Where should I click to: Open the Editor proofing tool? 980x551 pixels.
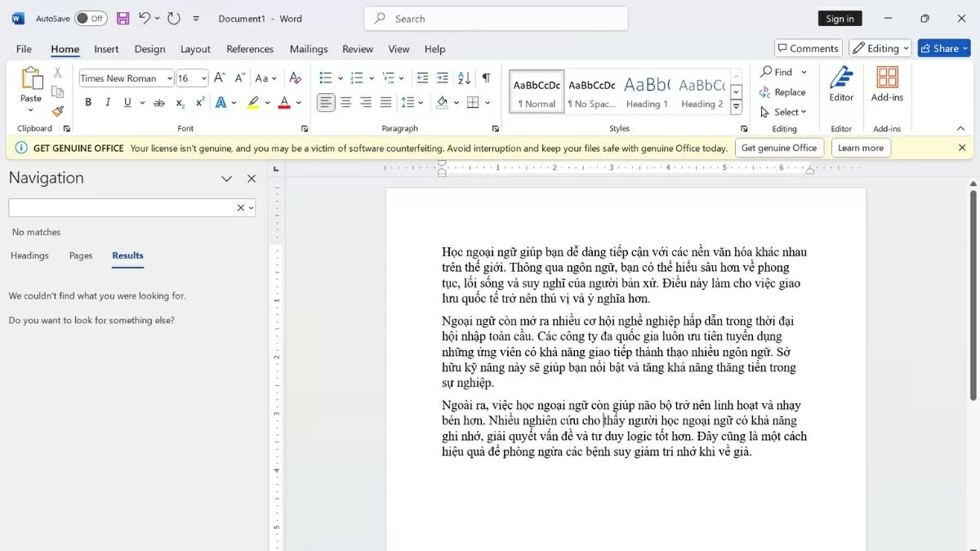pos(841,85)
